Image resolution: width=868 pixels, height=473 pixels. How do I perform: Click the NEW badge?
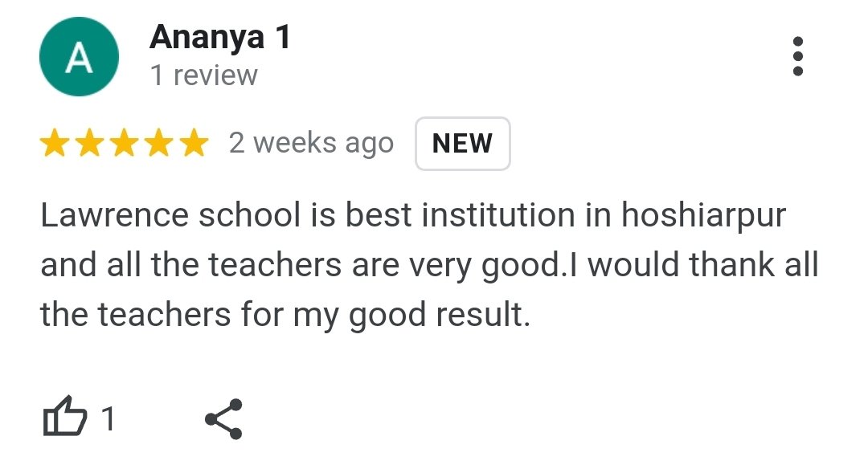click(462, 143)
